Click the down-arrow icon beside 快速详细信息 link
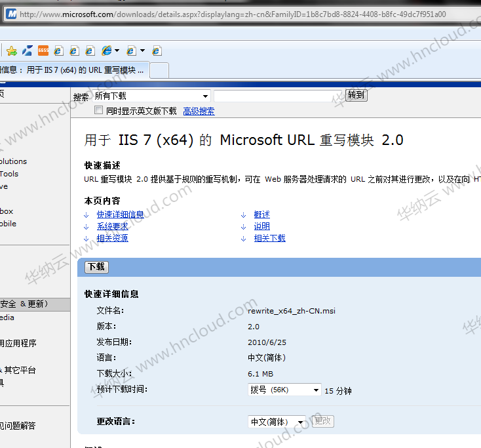The width and height of the screenshot is (481, 448). [x=87, y=215]
